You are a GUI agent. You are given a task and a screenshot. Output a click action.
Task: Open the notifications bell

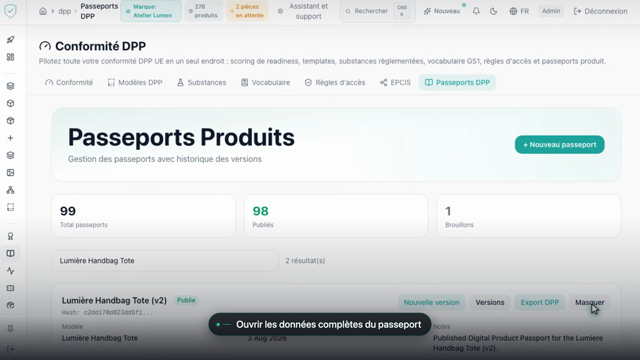(x=476, y=11)
